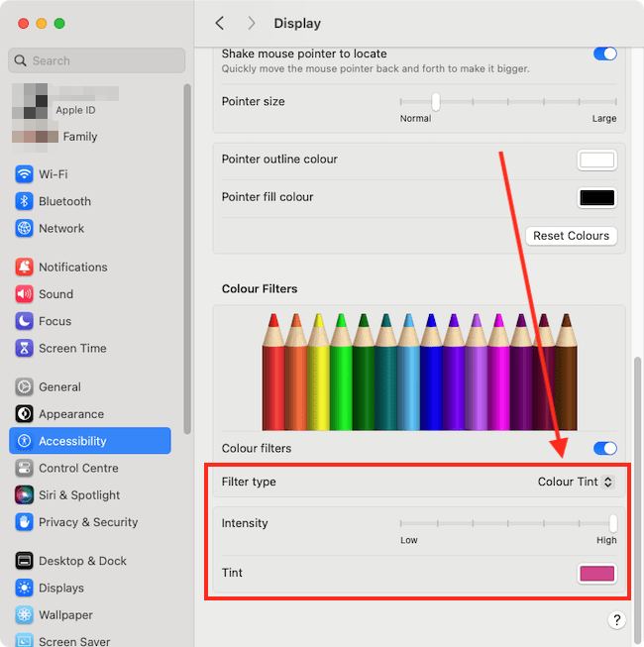Disable Shake mouse pointer to locate
Image resolution: width=644 pixels, height=647 pixels.
(604, 54)
